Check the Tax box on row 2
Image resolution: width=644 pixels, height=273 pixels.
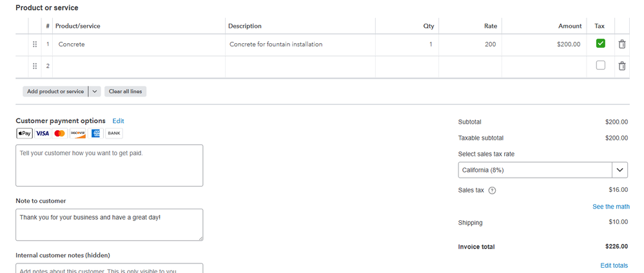(600, 65)
